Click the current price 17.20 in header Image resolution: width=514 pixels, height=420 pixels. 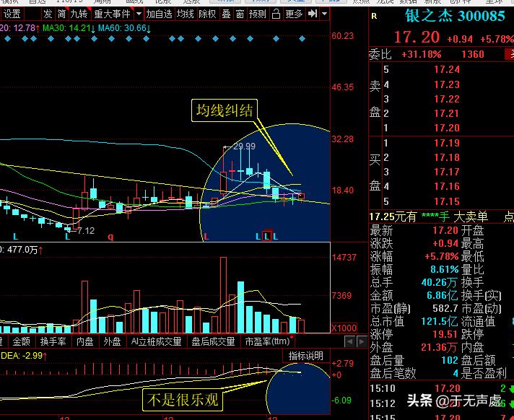(x=417, y=37)
